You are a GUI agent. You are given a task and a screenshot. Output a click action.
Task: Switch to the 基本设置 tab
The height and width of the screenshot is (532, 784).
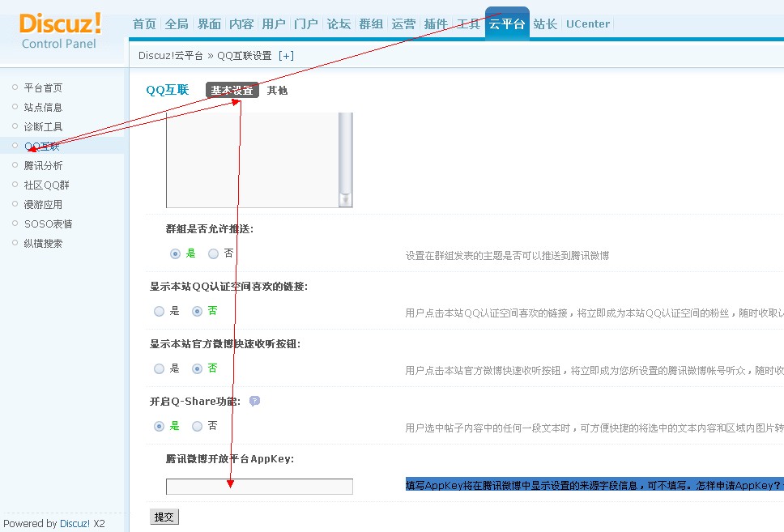click(x=232, y=90)
